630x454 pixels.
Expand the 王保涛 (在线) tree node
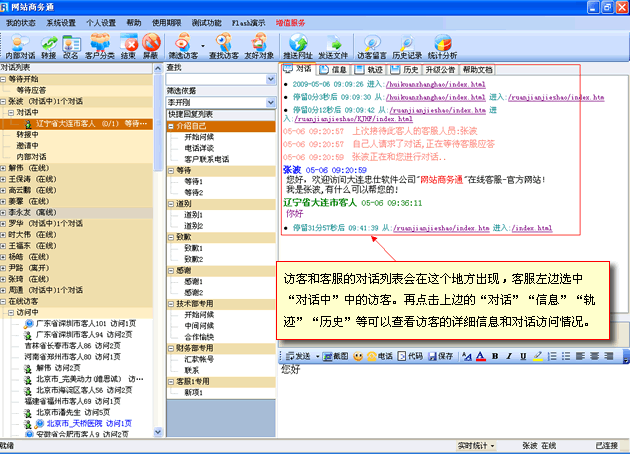click(5, 179)
